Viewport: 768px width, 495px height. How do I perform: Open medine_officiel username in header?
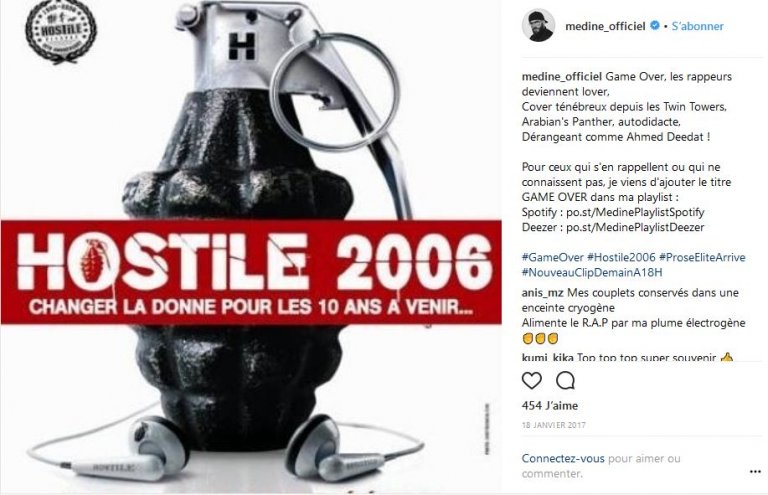click(x=605, y=26)
